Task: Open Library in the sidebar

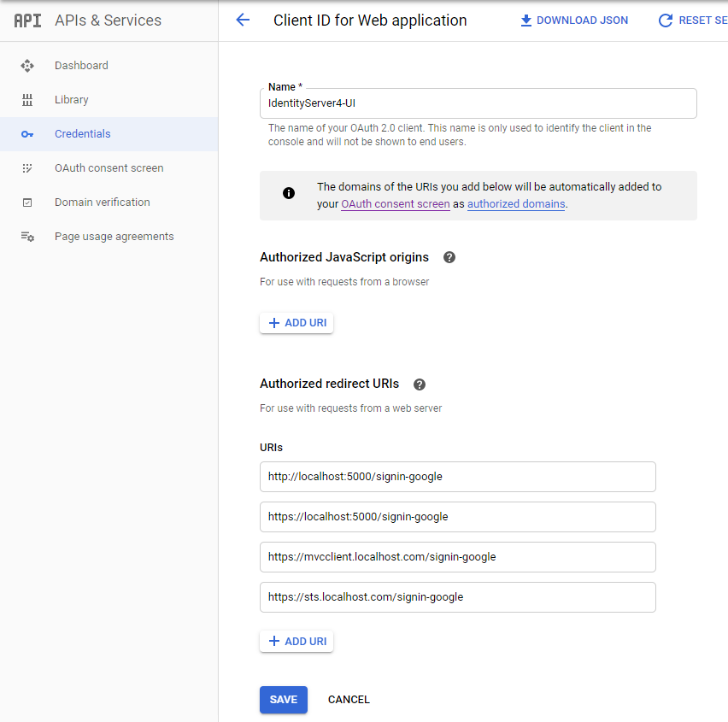Action: point(109,100)
